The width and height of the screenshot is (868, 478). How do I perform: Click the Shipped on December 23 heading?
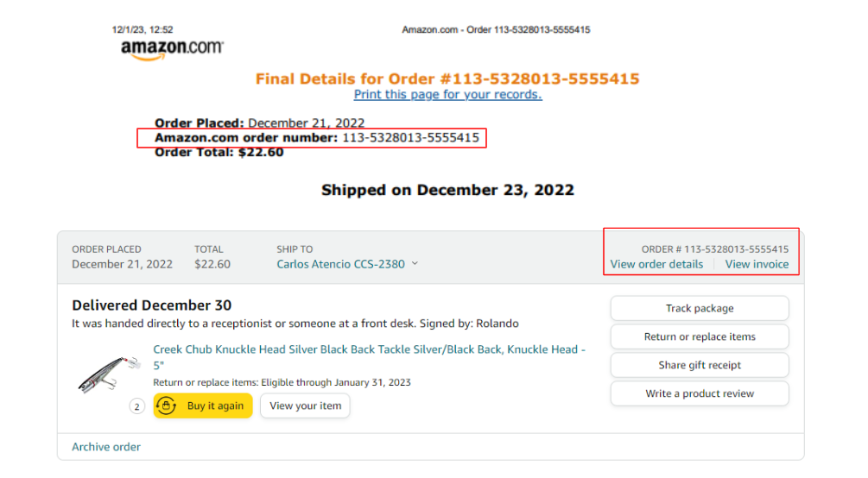click(447, 190)
